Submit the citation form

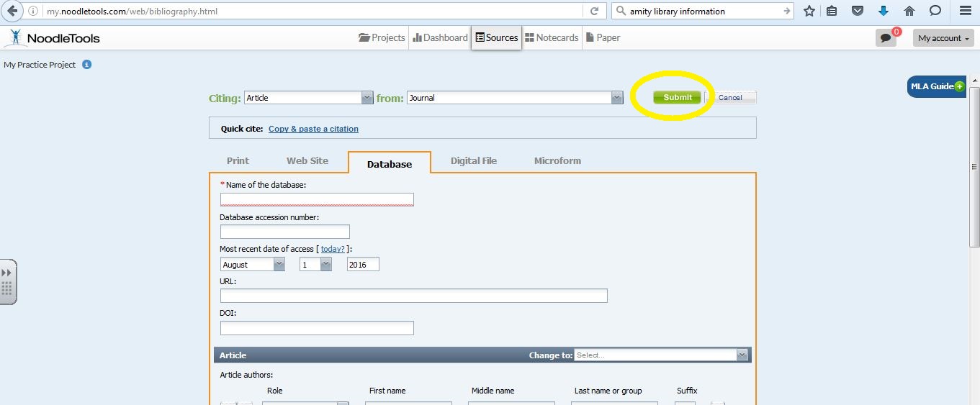[677, 97]
